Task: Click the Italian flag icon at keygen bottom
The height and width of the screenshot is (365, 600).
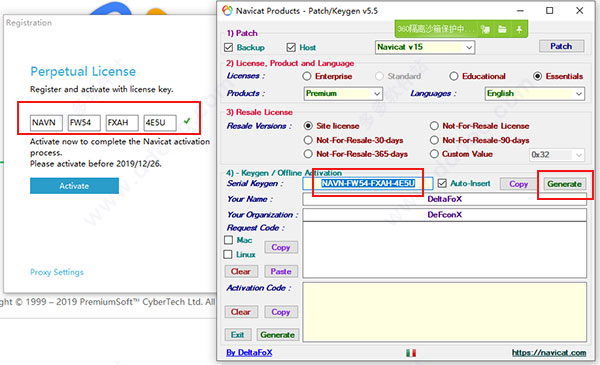Action: point(411,353)
